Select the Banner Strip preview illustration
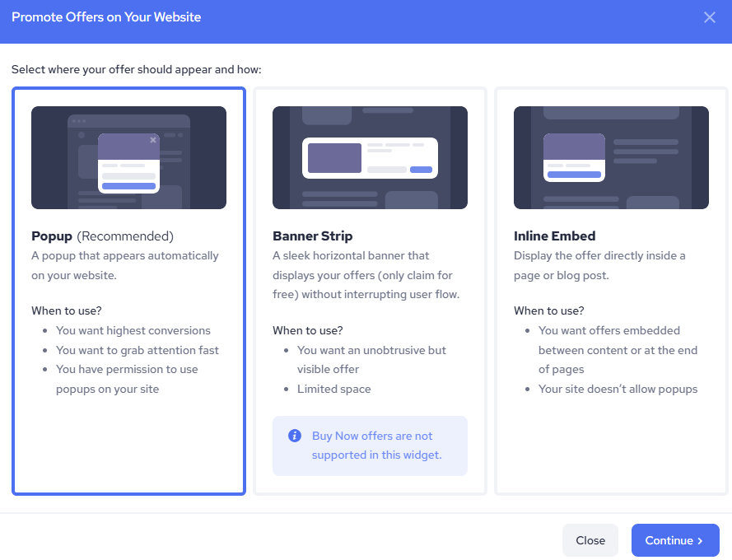This screenshot has width=732, height=560. pos(370,157)
